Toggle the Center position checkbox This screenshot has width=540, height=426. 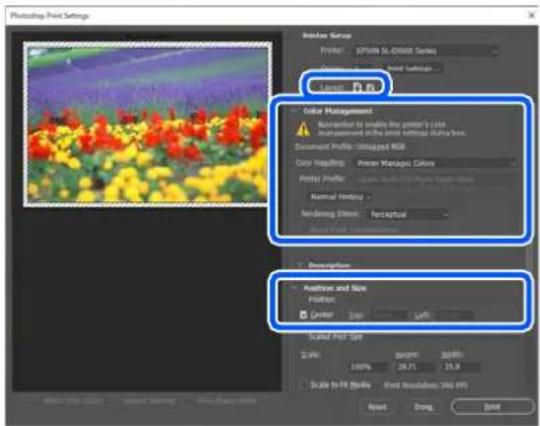point(303,315)
